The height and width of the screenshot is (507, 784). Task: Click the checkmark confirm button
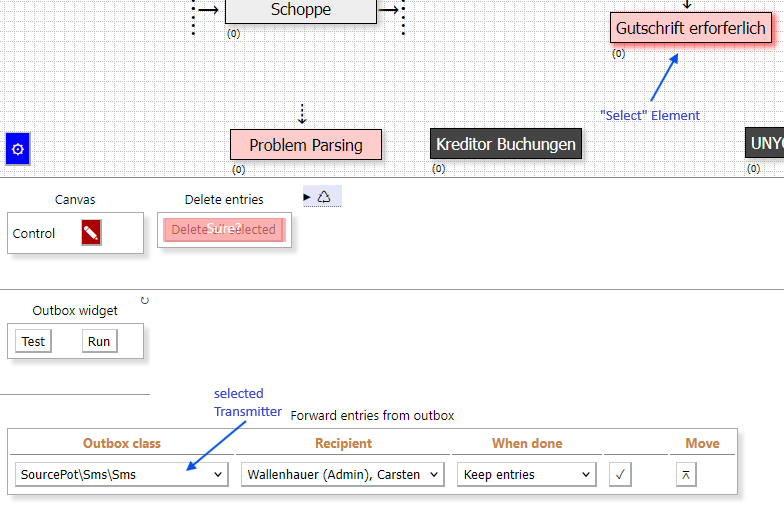point(620,474)
